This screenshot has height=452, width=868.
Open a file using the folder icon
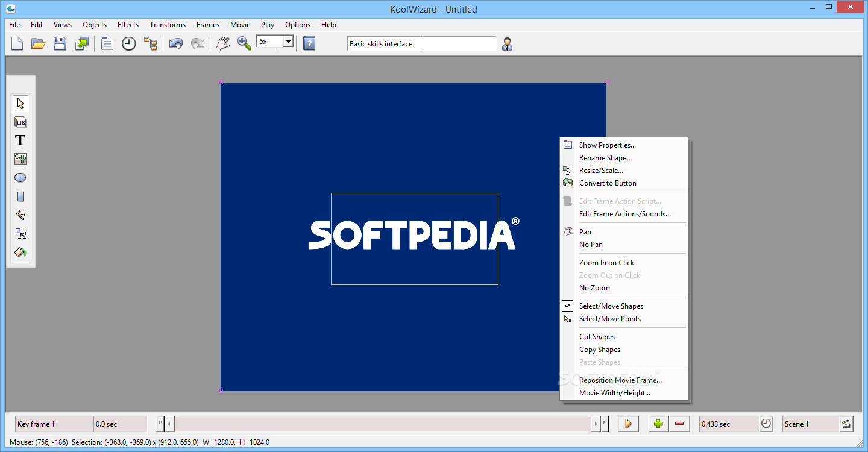(x=39, y=43)
